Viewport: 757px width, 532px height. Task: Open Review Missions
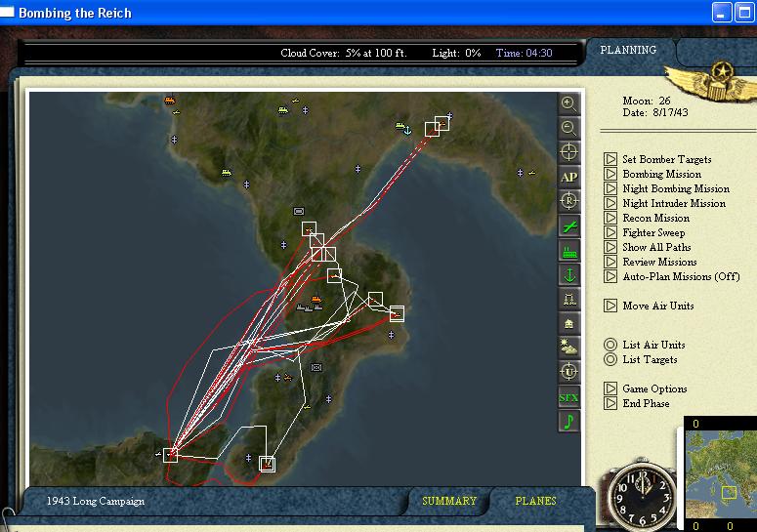coord(659,262)
